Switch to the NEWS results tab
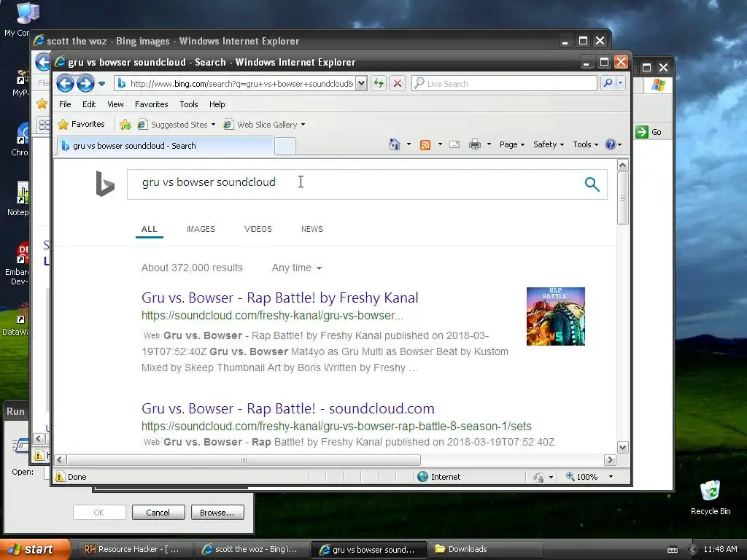This screenshot has height=560, width=747. (x=312, y=229)
